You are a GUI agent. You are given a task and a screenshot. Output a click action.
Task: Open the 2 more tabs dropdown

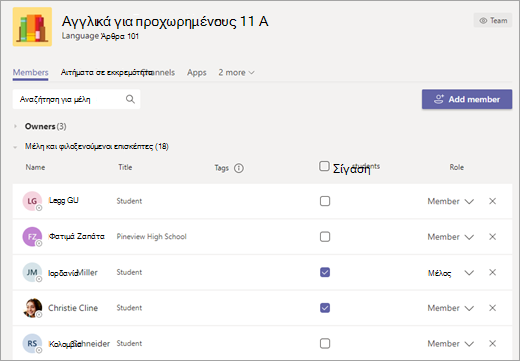click(x=236, y=72)
